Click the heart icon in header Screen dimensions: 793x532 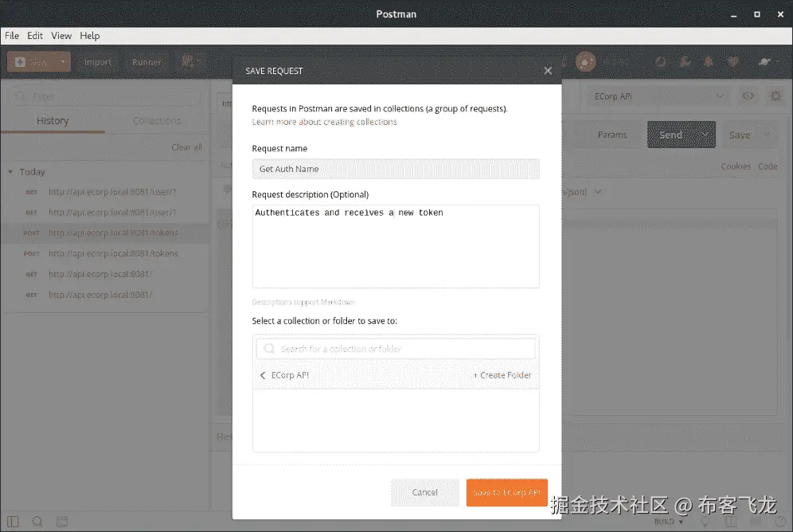point(732,61)
